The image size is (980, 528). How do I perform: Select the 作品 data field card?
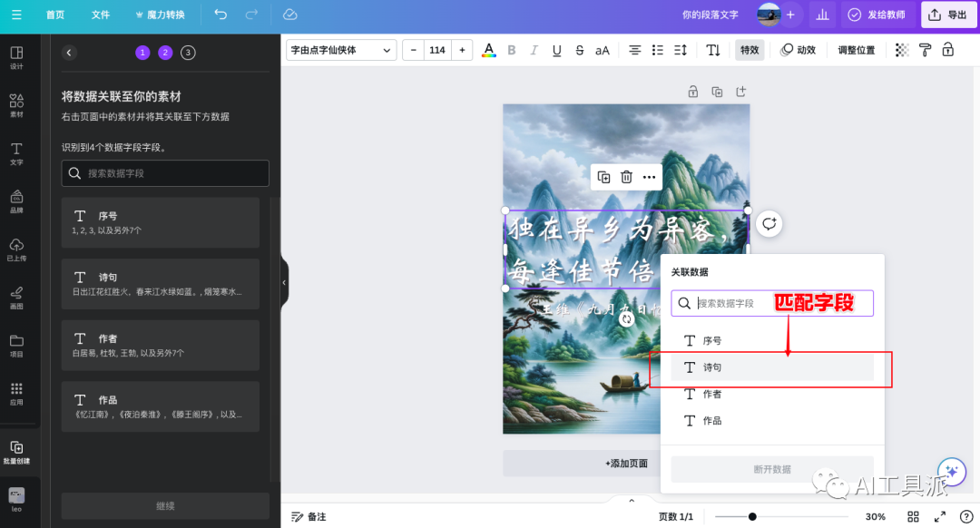click(161, 406)
